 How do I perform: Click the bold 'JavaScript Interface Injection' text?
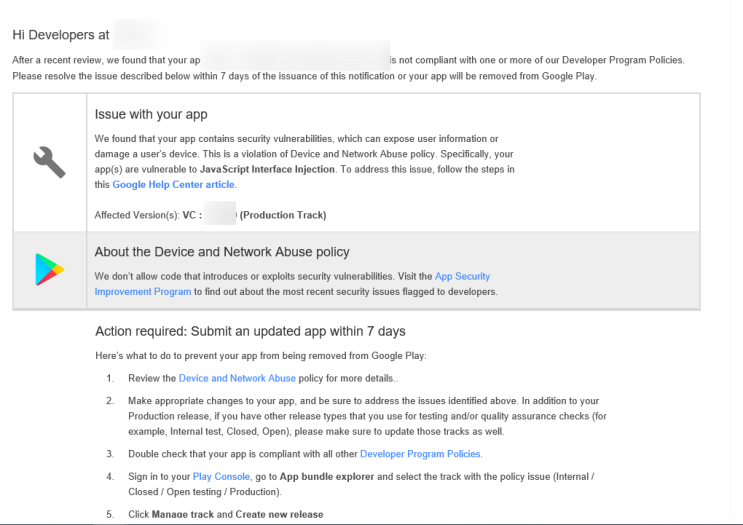(x=267, y=169)
